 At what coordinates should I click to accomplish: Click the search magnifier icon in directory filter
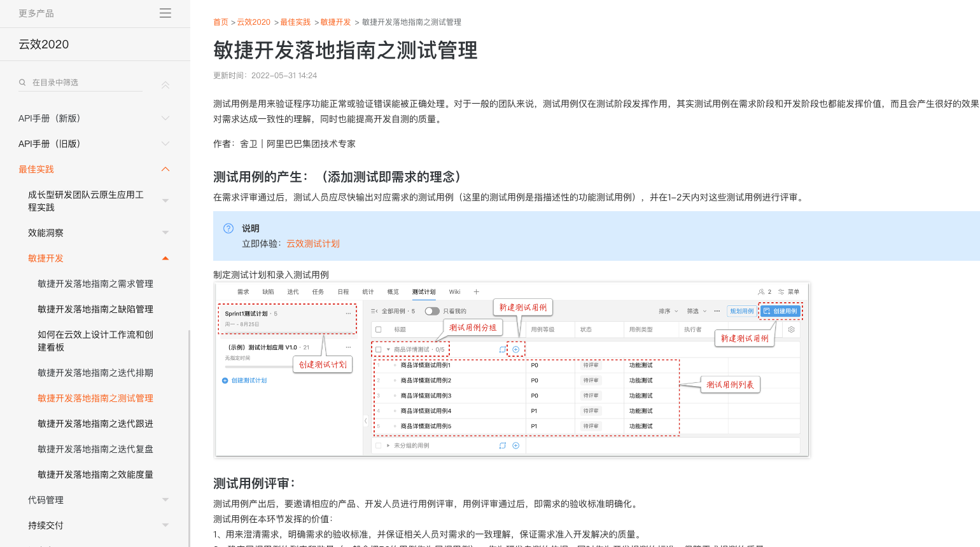pos(22,83)
